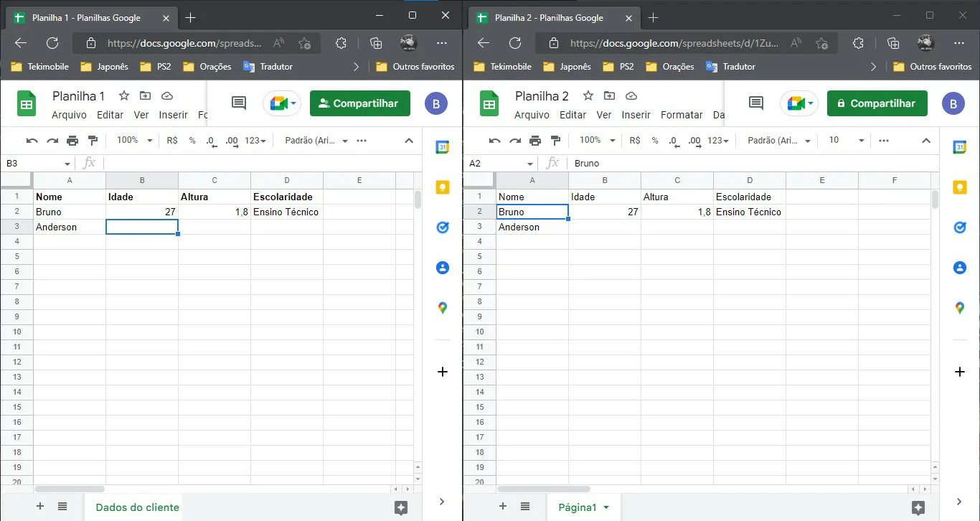Format as currency R$ in Planilha 1
The height and width of the screenshot is (521, 980).
(x=172, y=141)
